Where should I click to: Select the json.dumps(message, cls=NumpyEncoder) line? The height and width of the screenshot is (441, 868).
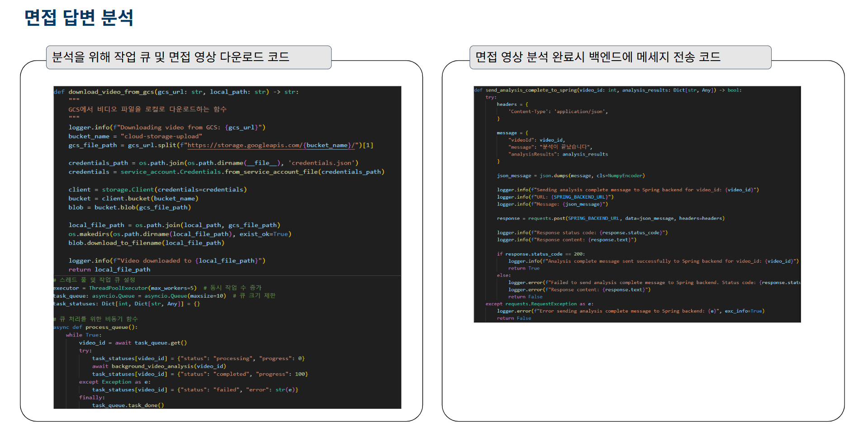click(570, 175)
